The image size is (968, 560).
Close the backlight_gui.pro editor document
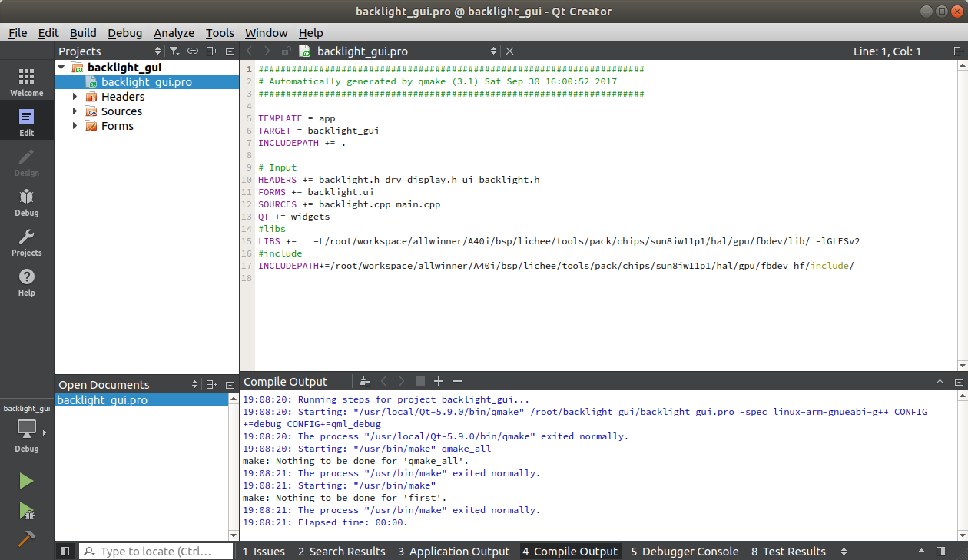coord(509,51)
